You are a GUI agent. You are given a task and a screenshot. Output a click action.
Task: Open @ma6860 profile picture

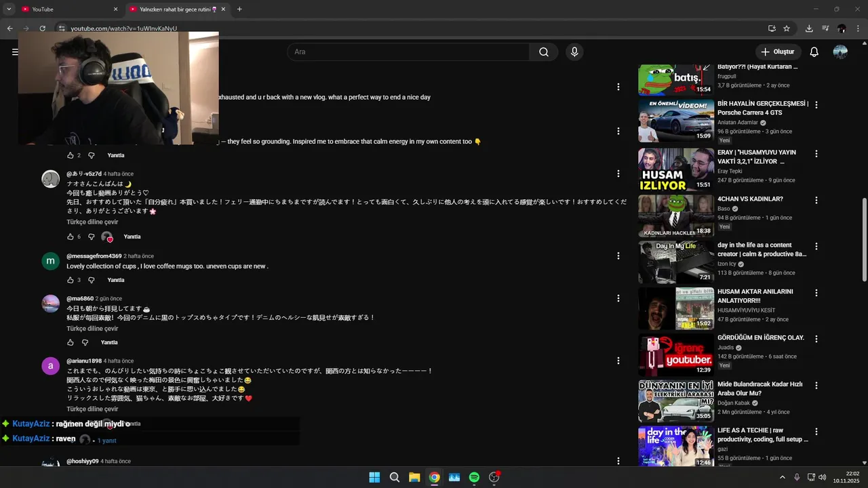pyautogui.click(x=51, y=304)
